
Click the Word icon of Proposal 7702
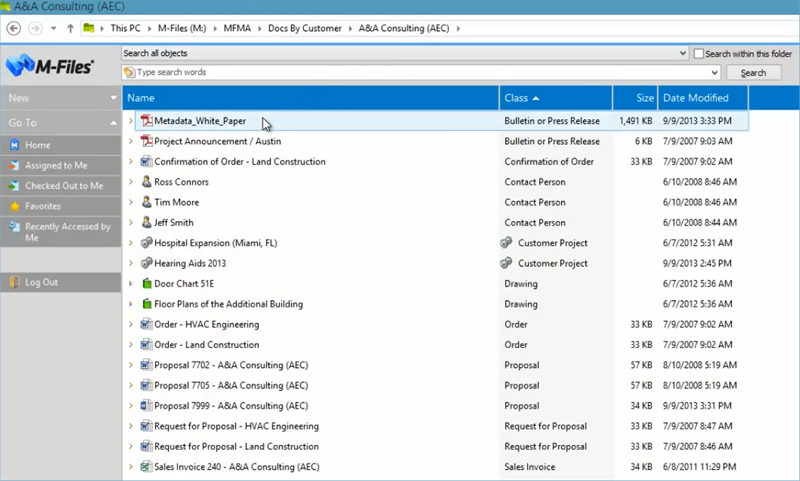[146, 365]
